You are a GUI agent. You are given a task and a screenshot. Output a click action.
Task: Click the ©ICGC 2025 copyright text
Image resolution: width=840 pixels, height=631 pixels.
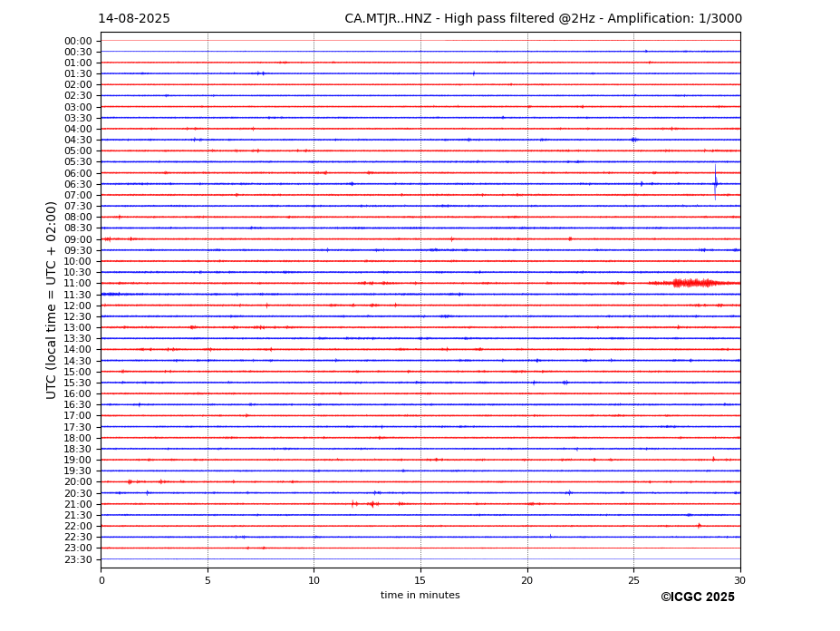(698, 597)
